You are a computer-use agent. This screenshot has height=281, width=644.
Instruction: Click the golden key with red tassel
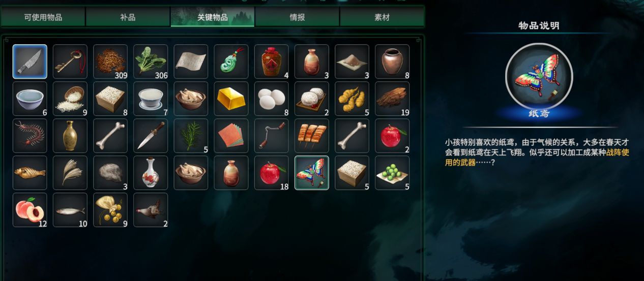70,61
